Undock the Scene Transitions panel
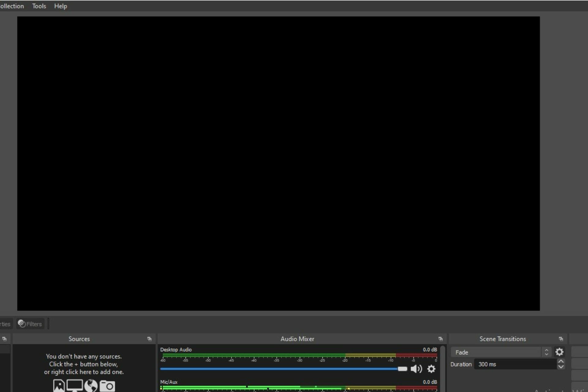588x392 pixels. tap(561, 339)
